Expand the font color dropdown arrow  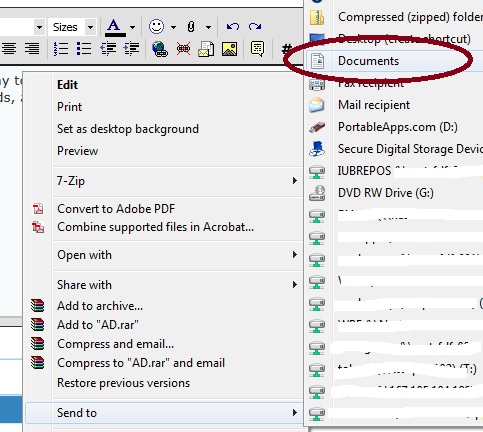133,27
